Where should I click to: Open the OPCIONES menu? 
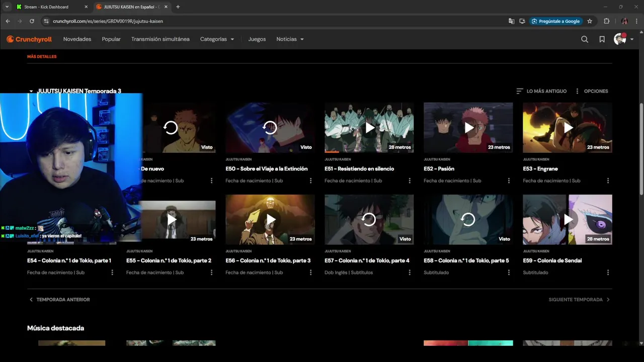[591, 91]
